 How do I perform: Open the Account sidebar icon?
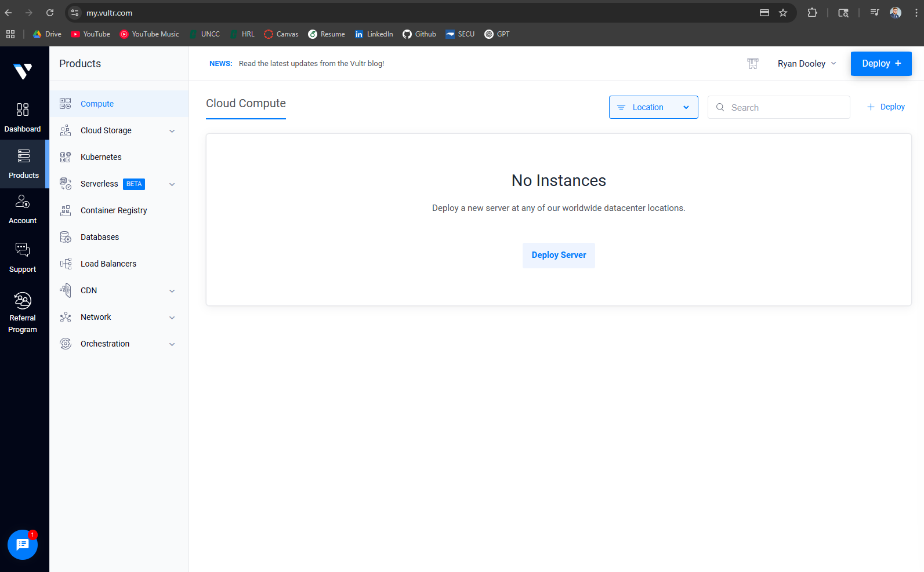(x=23, y=202)
